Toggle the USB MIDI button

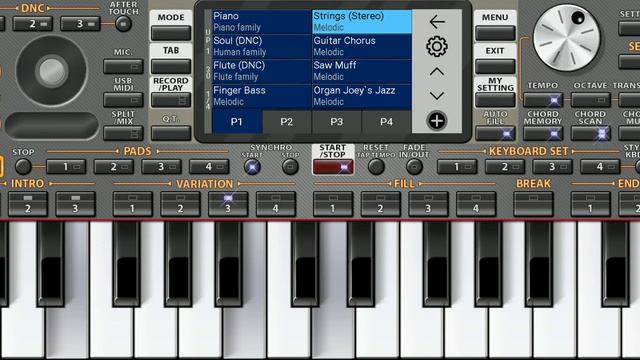(x=123, y=100)
